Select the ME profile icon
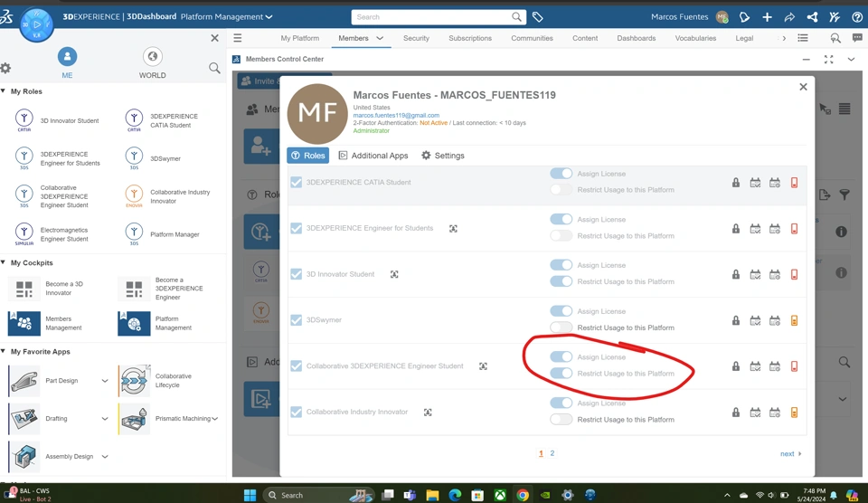Image resolution: width=868 pixels, height=503 pixels. 67,56
